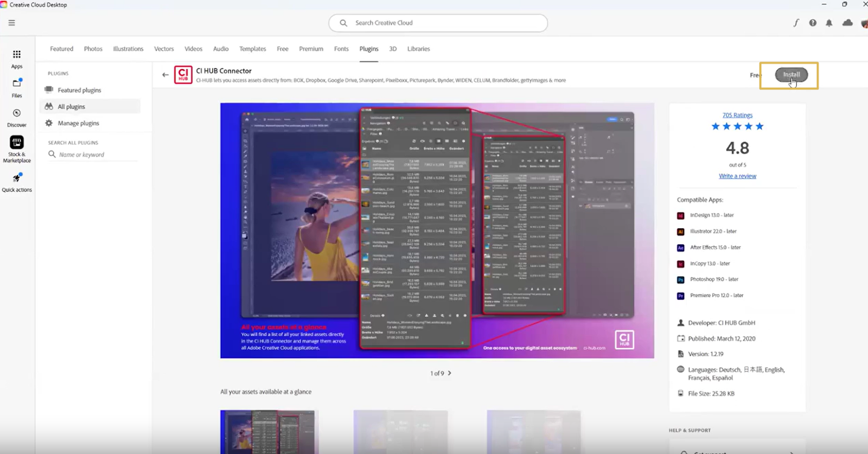Click 'Published: March 12, 2020' text

pyautogui.click(x=722, y=338)
